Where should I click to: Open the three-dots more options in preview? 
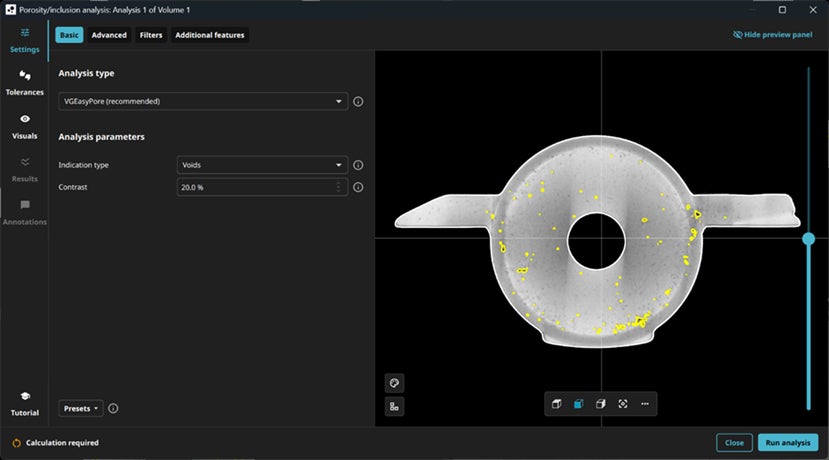[x=645, y=404]
